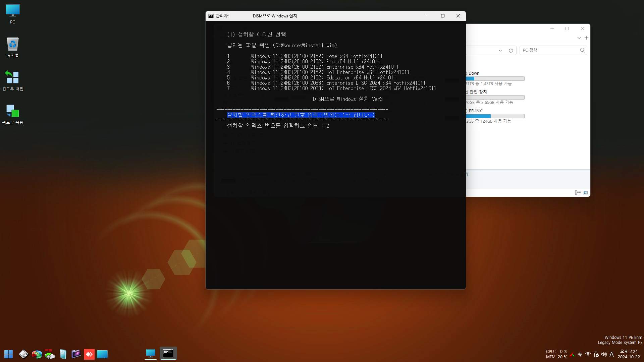Click the 1.43TB 사용 가능 text

(x=496, y=84)
